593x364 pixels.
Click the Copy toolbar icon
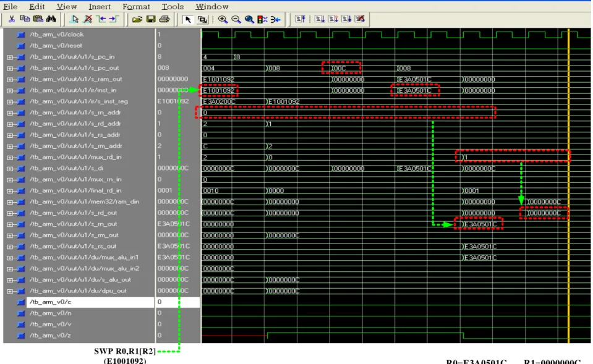click(x=25, y=19)
